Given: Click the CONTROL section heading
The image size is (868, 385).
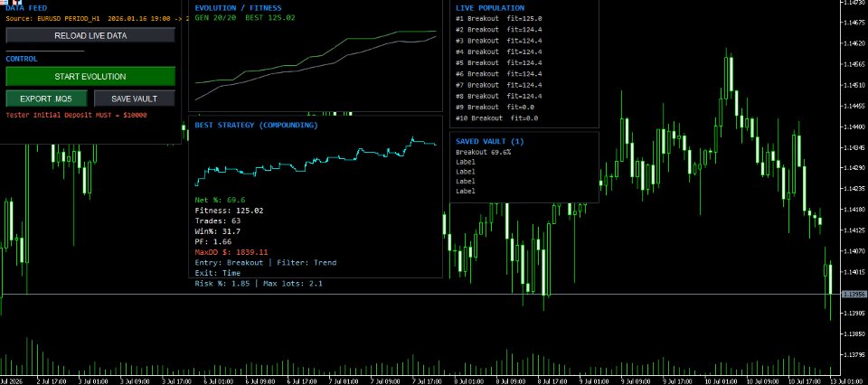Looking at the screenshot, I should 22,59.
